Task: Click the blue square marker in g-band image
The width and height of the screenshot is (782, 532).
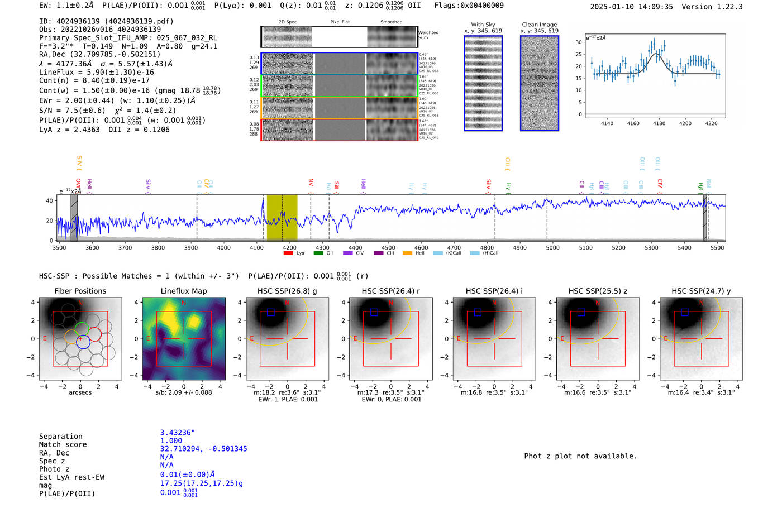Action: click(x=271, y=312)
